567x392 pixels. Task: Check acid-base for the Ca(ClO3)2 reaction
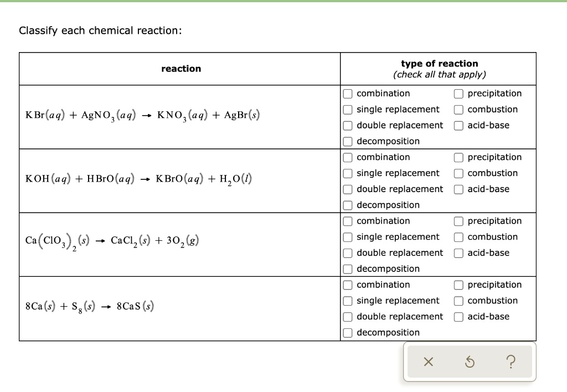458,252
